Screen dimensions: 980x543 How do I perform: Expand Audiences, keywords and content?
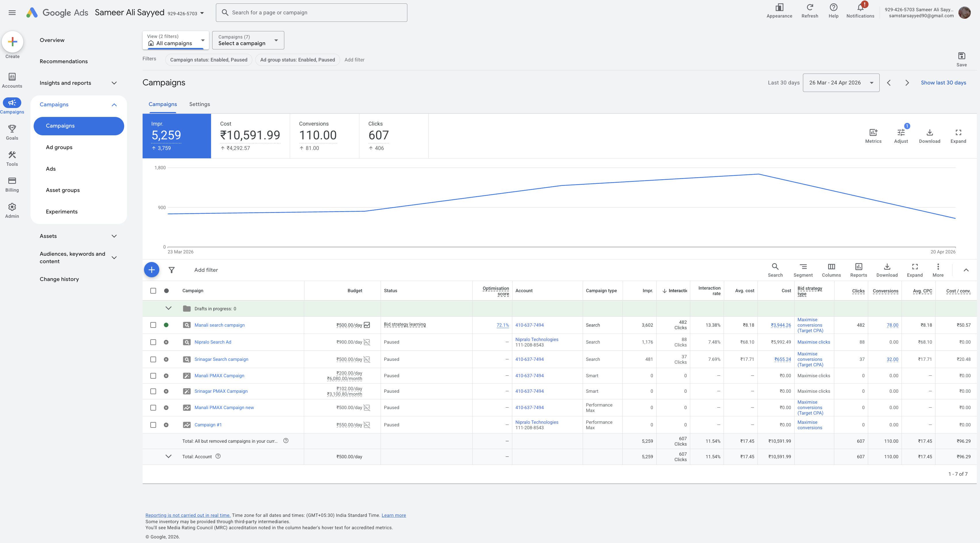coord(114,257)
